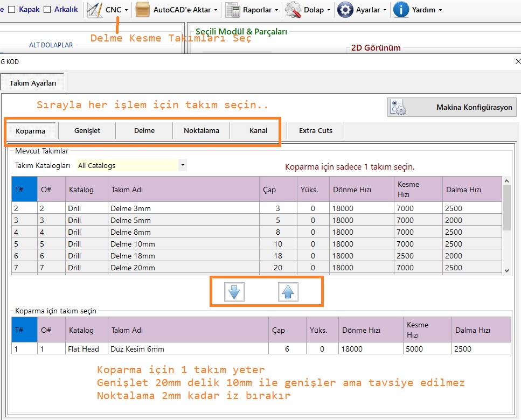The image size is (521, 420).
Task: Expand the Takım Katalogları dropdown
Action: (183, 165)
